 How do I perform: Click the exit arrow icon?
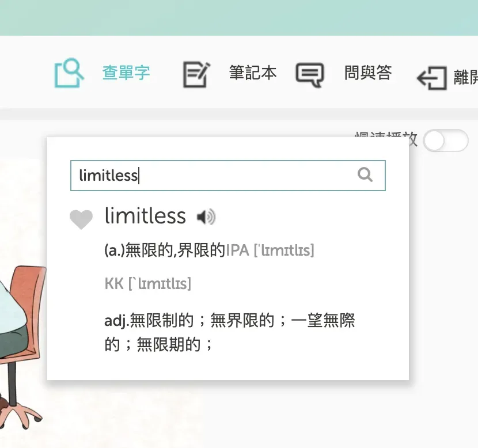coord(432,78)
